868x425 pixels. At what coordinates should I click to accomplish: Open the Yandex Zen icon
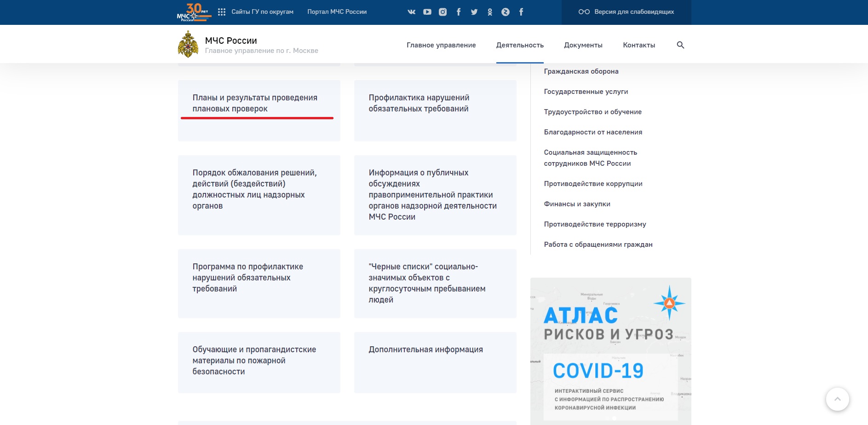point(506,12)
